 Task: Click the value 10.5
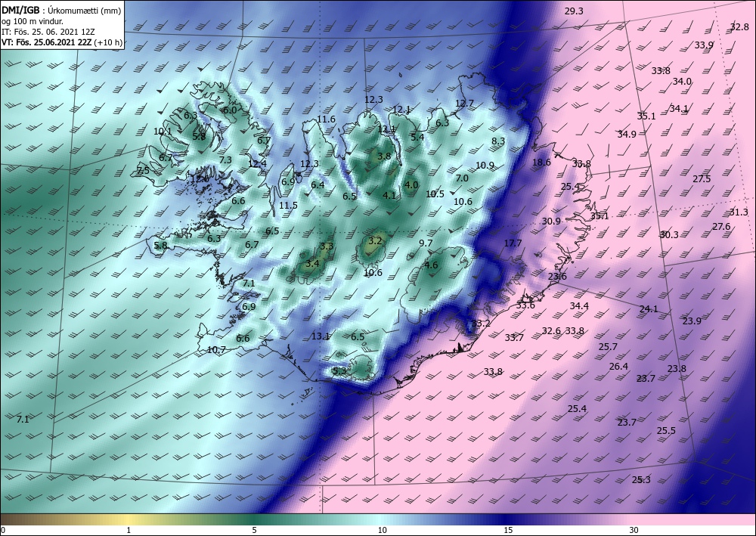click(x=435, y=194)
